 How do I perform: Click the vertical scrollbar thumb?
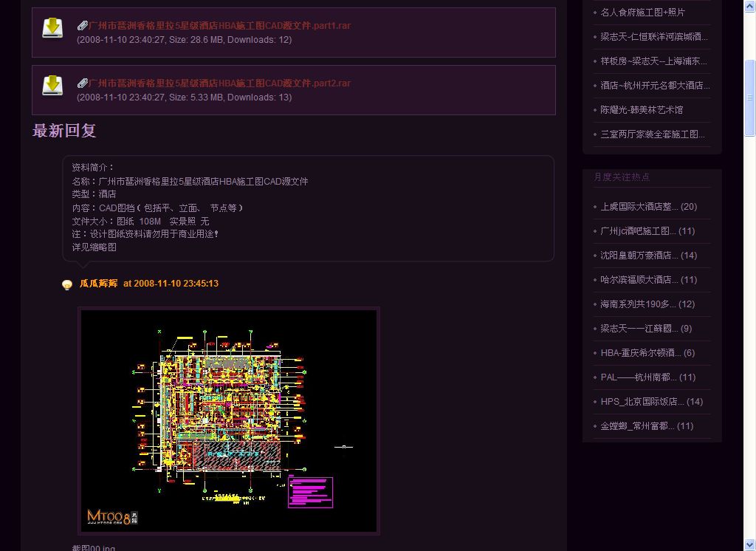(750, 98)
